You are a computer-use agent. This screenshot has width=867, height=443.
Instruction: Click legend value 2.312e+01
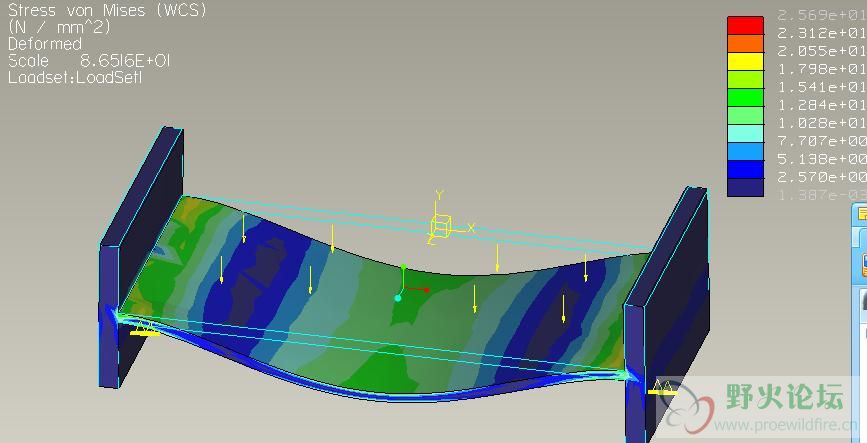(x=822, y=33)
